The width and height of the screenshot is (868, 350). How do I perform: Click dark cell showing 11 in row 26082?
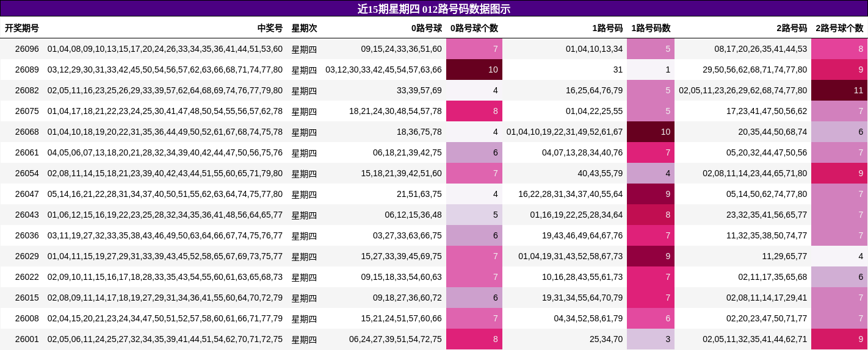[839, 90]
